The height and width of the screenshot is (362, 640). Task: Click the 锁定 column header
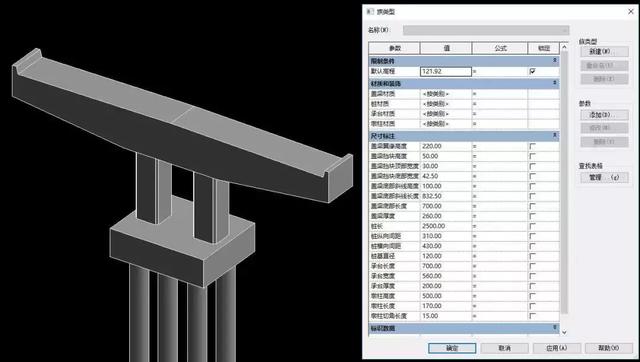point(544,48)
